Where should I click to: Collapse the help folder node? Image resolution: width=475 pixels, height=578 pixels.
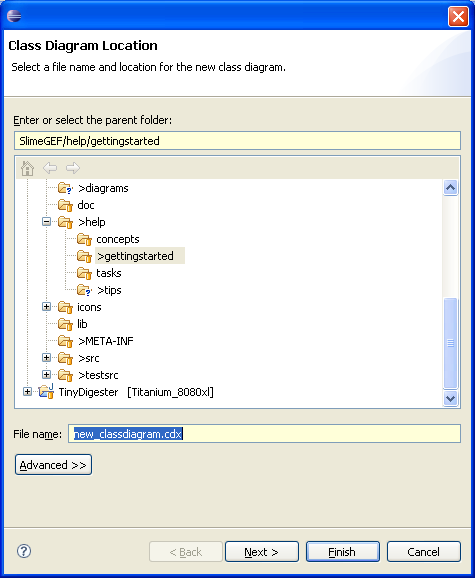click(46, 222)
